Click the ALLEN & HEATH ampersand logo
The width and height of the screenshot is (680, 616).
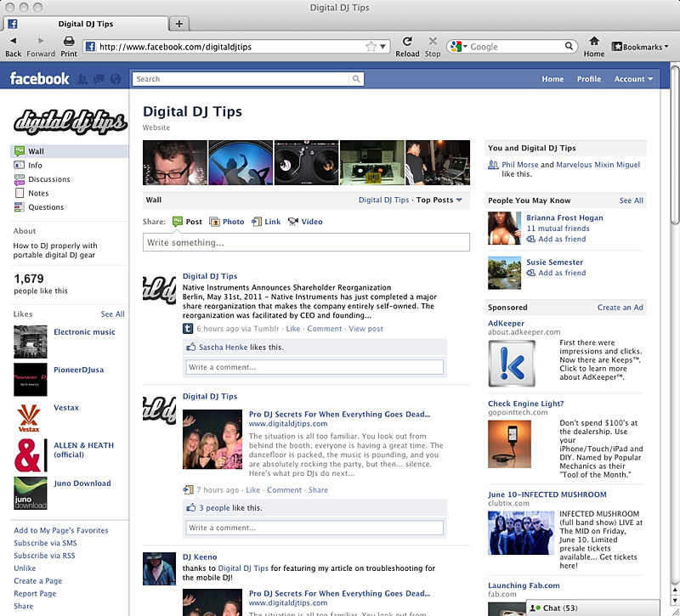pos(30,455)
